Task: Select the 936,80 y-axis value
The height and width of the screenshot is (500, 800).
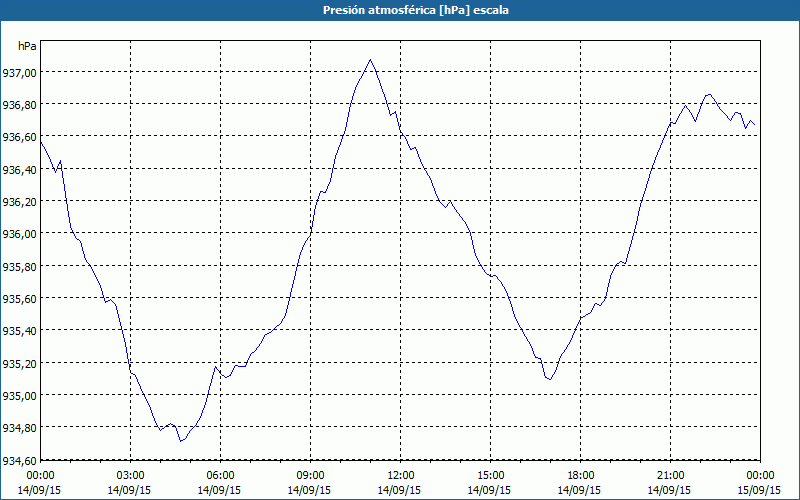Action: coord(19,105)
